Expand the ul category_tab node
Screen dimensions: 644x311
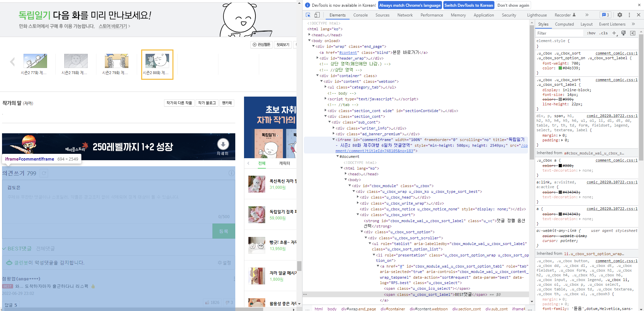[325, 87]
